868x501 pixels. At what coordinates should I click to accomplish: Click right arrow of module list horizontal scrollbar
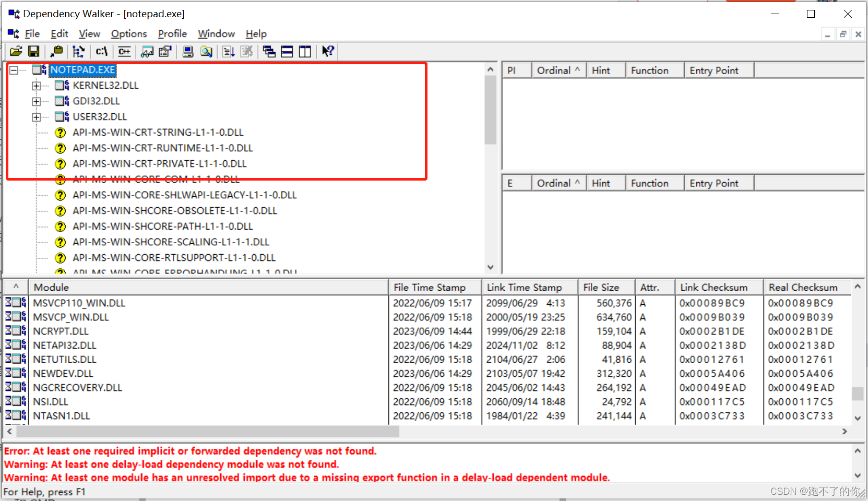pos(845,432)
